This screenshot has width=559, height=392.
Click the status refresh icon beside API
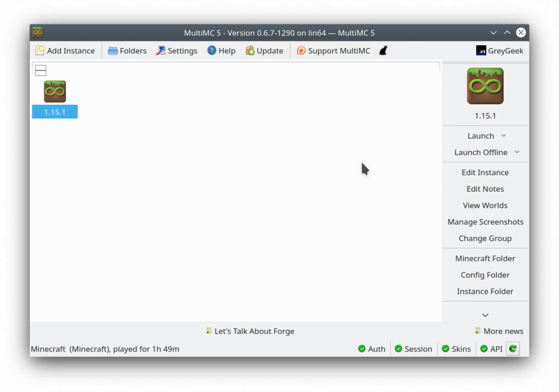point(513,349)
